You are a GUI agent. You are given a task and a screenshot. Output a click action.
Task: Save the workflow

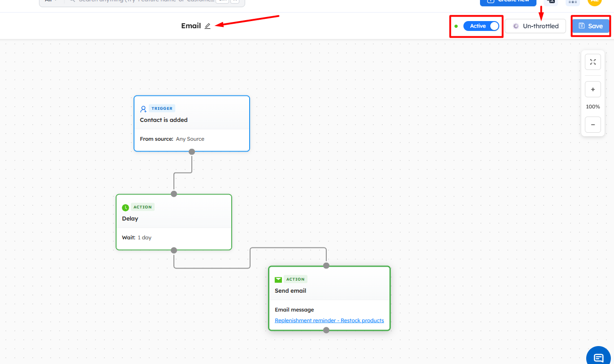click(x=591, y=26)
